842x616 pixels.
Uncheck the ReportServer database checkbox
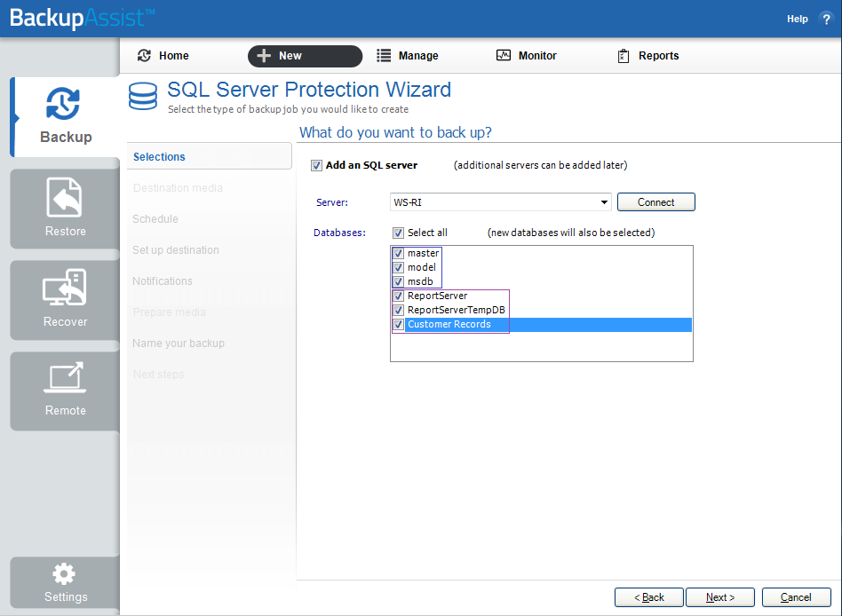(398, 296)
